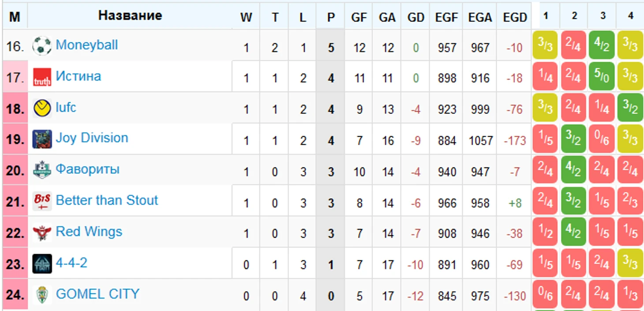Open the Better than Stout team link

click(107, 200)
